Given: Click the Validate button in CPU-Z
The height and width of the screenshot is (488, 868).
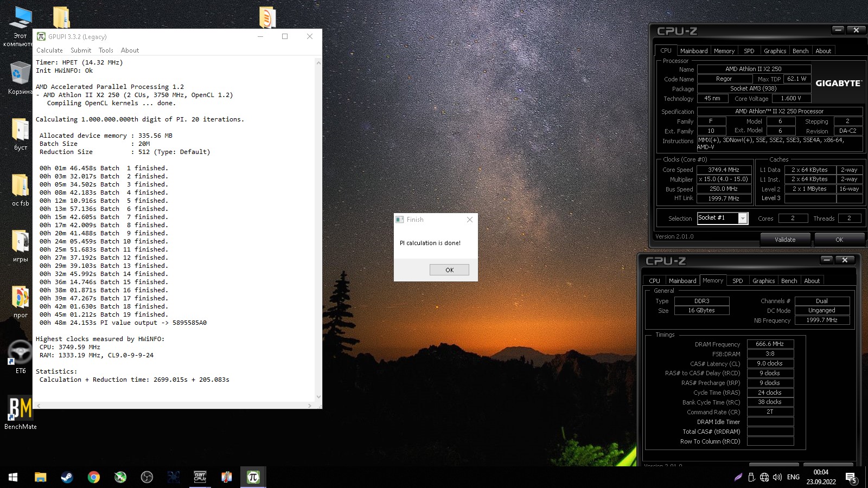Looking at the screenshot, I should (x=785, y=240).
